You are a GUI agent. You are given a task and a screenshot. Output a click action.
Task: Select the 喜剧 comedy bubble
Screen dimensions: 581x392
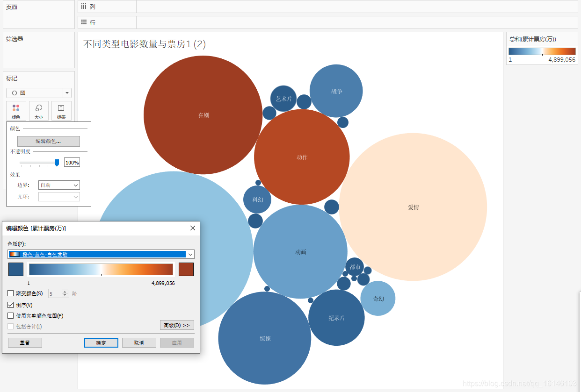pos(203,115)
